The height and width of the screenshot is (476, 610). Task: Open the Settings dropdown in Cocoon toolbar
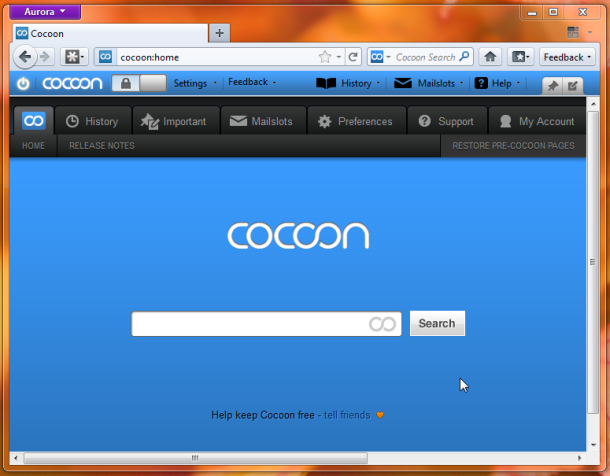[195, 83]
